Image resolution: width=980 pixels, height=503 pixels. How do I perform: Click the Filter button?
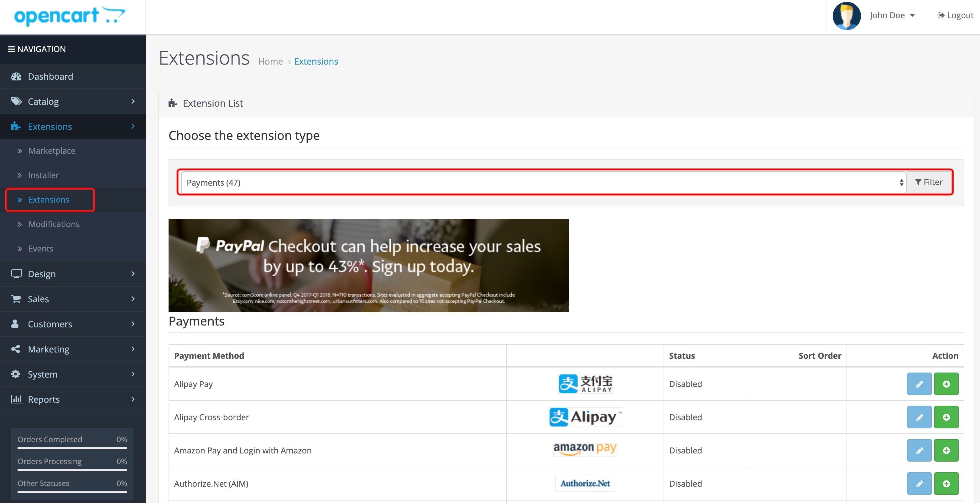(x=929, y=183)
